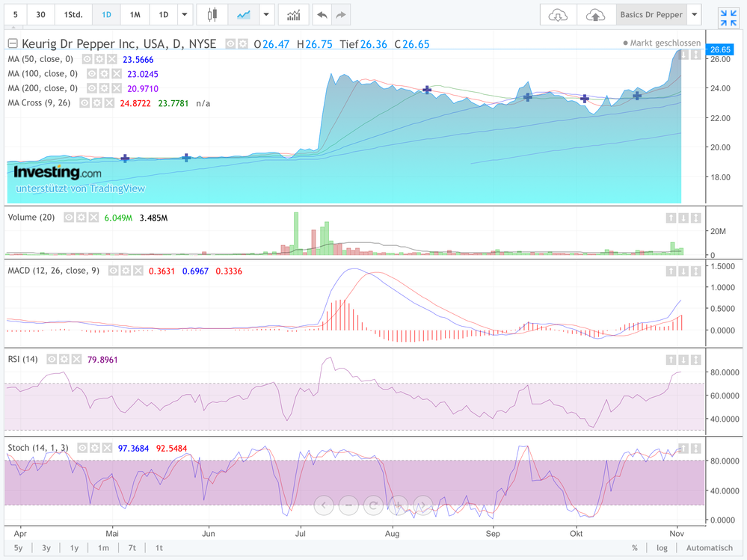Toggle log scale at bottom right
Screen dimensions: 747x560
pyautogui.click(x=663, y=548)
